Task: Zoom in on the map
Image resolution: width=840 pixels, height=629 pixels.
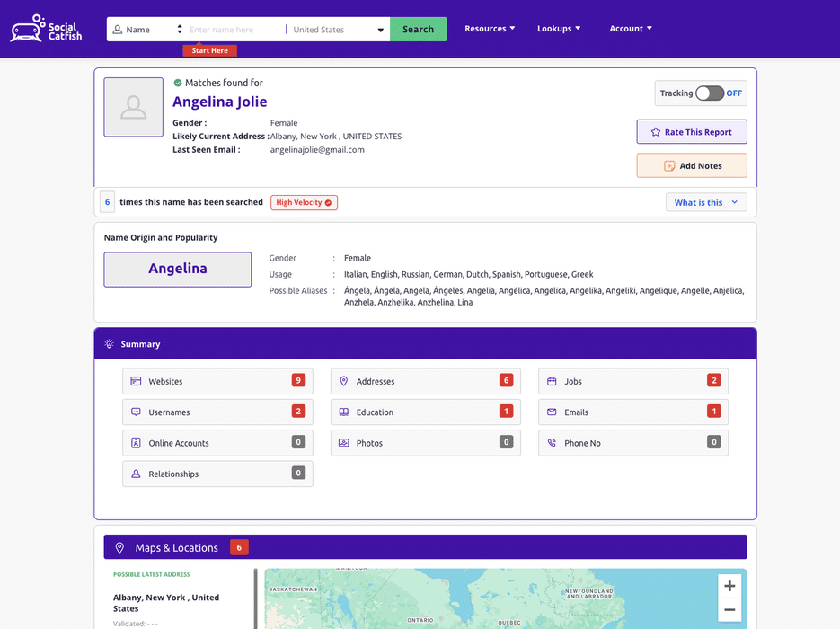Action: (x=729, y=586)
